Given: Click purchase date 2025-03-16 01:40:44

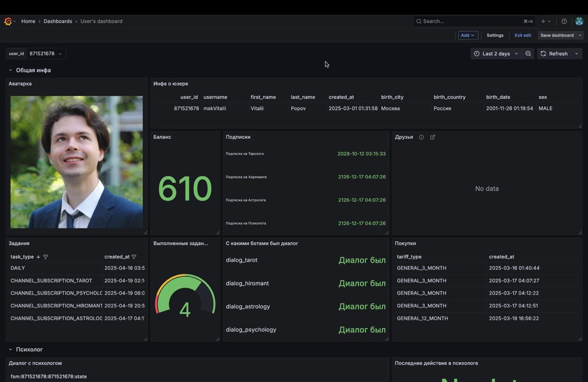Looking at the screenshot, I should [514, 268].
